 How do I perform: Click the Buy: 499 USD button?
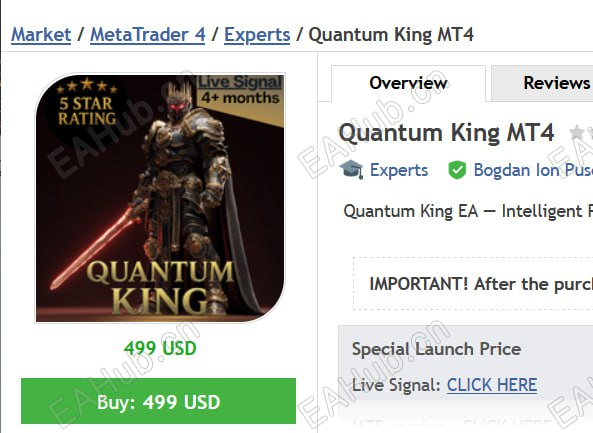point(158,401)
